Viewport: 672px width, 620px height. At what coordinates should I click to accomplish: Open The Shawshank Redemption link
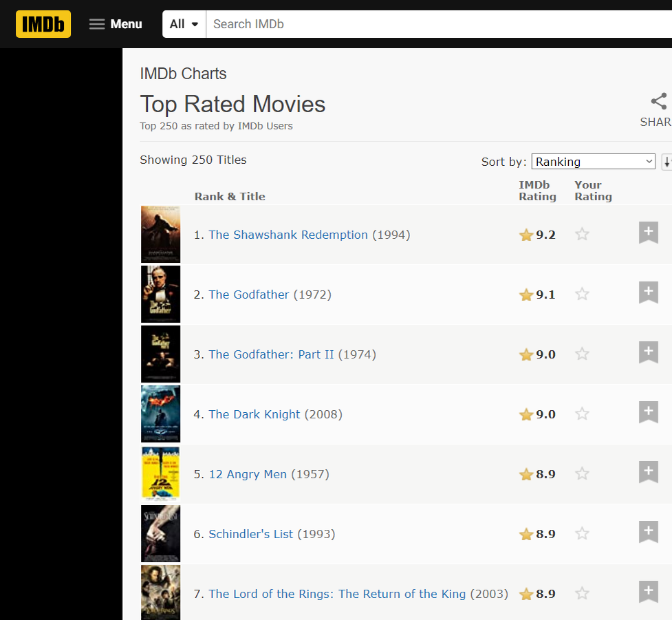[x=288, y=235]
